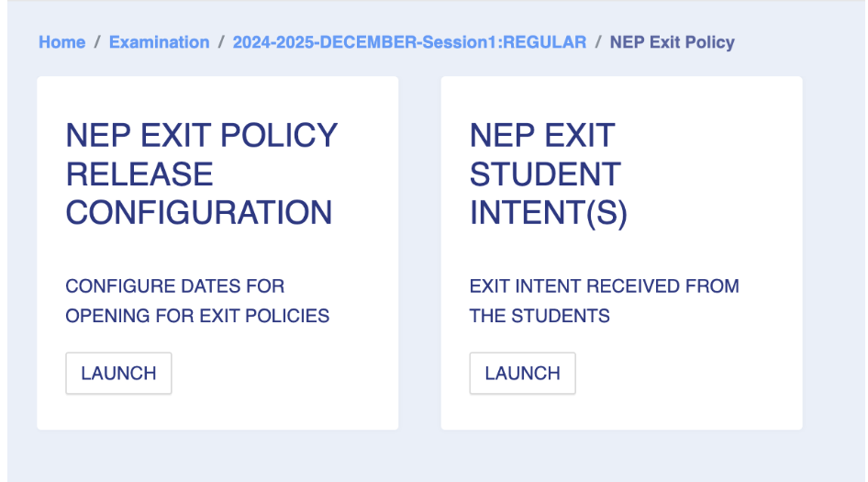Click the word INTENT(S) in the second card heading
Image resolution: width=868 pixels, height=482 pixels.
point(548,212)
